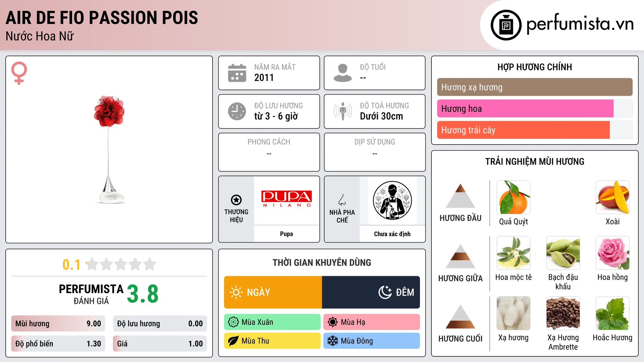
Task: Click the leaf icon for Mùa Thu
Action: [x=233, y=341]
